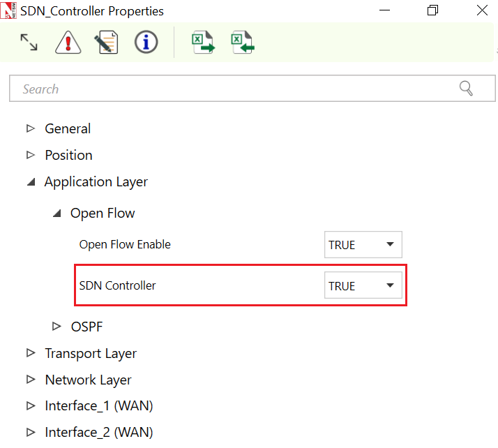Collapse the Application Layer section
The height and width of the screenshot is (448, 498).
pyautogui.click(x=30, y=181)
